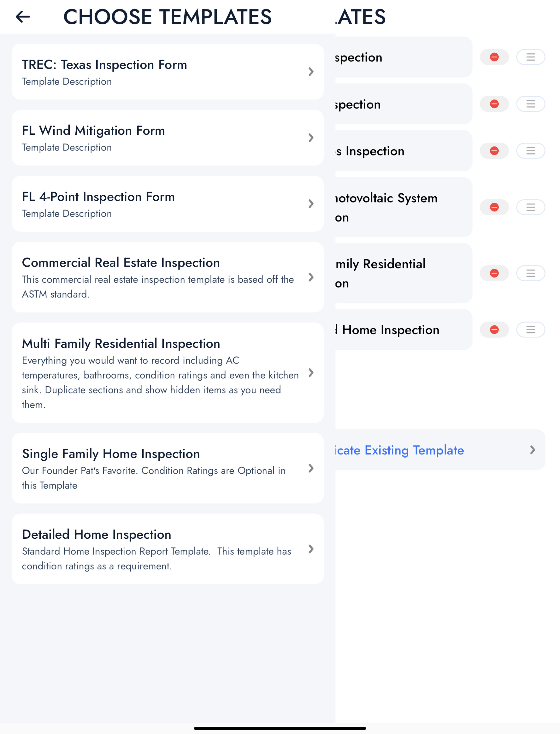Open Duplicate Existing Template link

click(399, 450)
